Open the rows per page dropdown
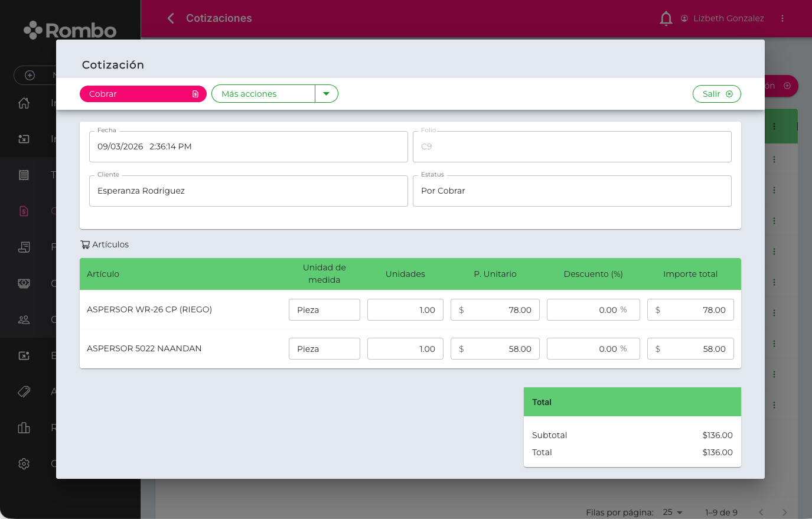This screenshot has height=519, width=812. (673, 512)
